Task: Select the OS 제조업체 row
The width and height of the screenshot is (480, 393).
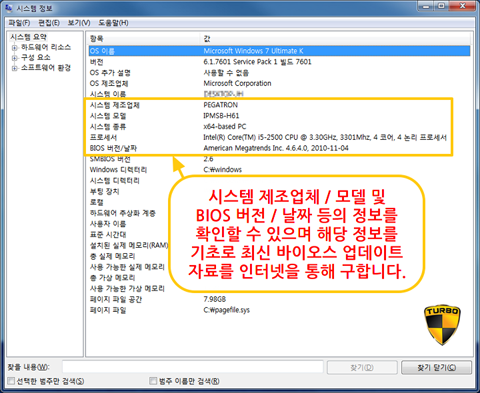Action: coord(279,83)
